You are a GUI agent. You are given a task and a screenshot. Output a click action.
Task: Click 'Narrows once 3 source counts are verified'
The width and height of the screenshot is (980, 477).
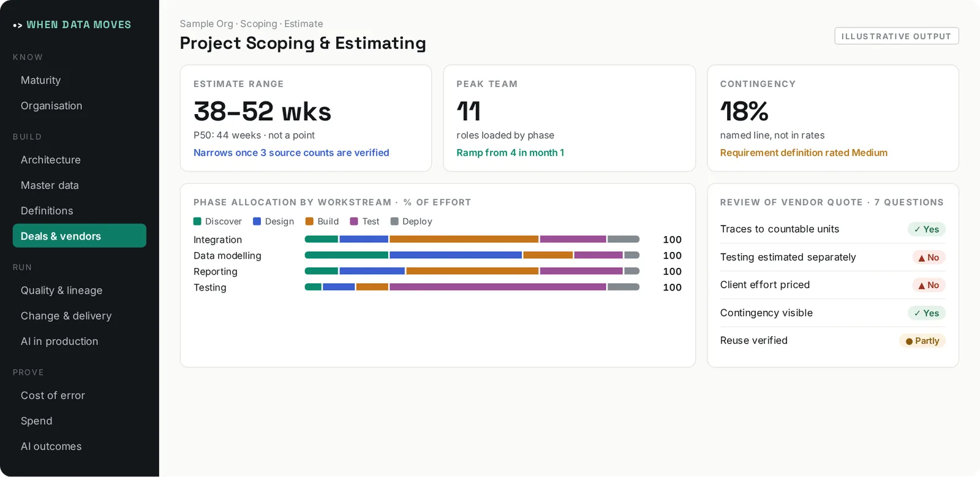[x=292, y=153]
